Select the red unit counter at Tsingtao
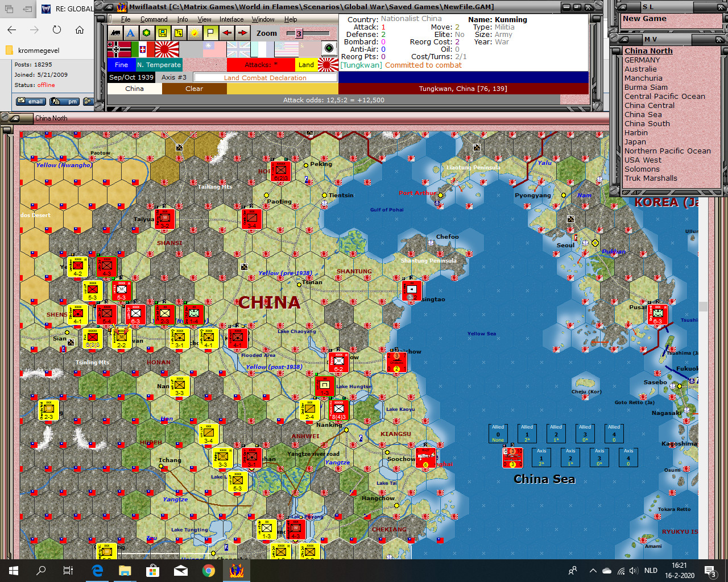The image size is (728, 582). (x=412, y=290)
